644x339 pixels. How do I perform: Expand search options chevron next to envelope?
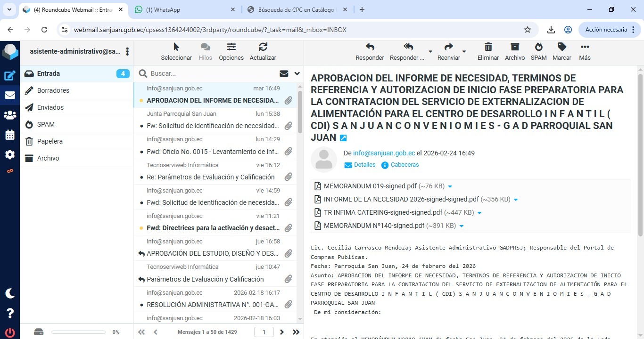297,73
